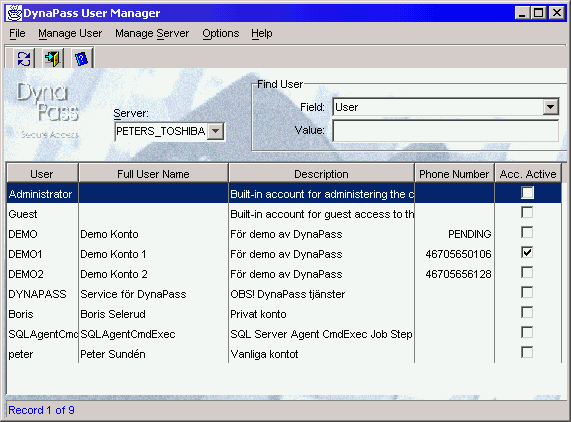Click the exit door toolbar icon
Image resolution: width=571 pixels, height=422 pixels.
coord(52,58)
